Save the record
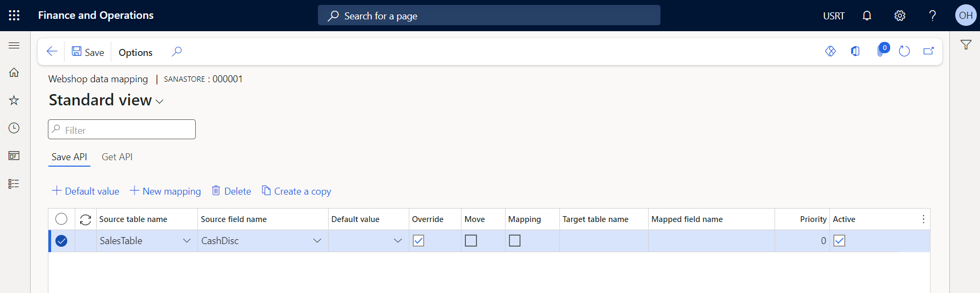The width and height of the screenshot is (980, 293). [88, 52]
